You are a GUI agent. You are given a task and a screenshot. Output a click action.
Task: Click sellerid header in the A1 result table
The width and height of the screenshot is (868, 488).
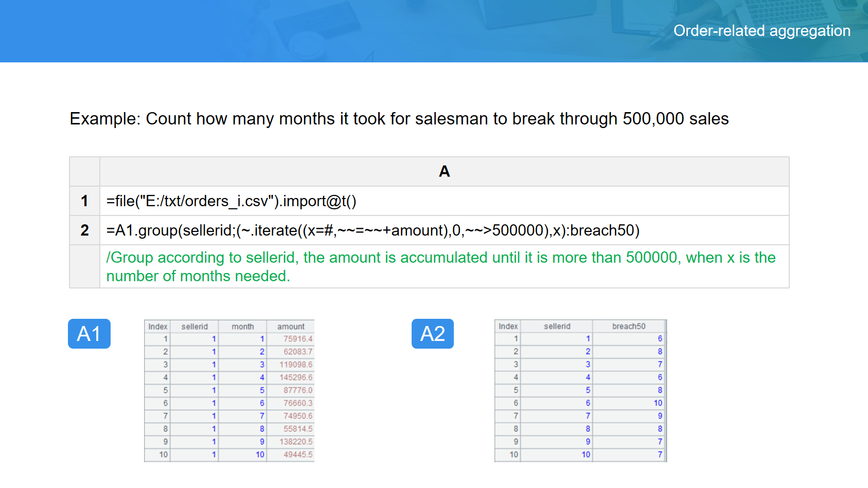pos(194,327)
